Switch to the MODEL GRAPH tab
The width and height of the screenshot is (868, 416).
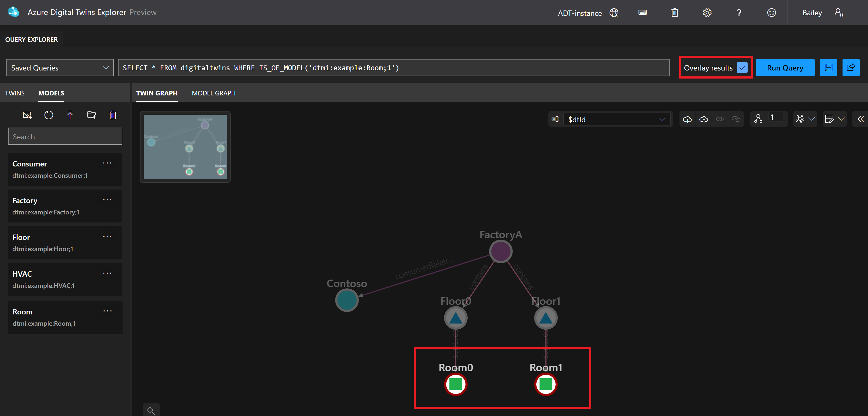(x=214, y=93)
